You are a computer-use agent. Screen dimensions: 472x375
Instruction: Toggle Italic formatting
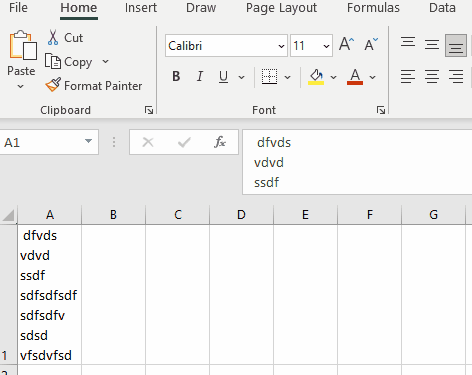(199, 77)
